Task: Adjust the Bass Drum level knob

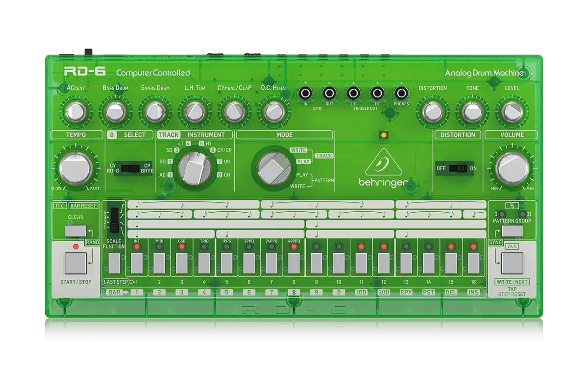Action: [115, 112]
